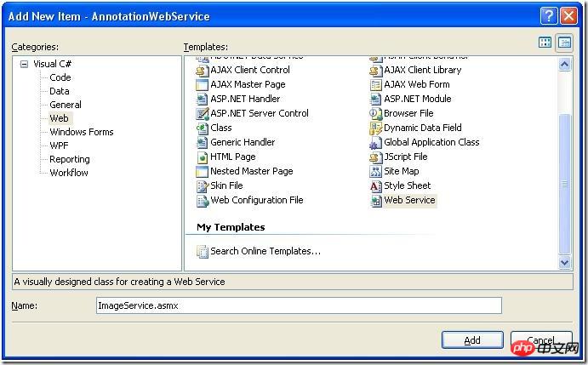Select the Windows Forms category
This screenshot has width=588, height=365.
tap(82, 132)
